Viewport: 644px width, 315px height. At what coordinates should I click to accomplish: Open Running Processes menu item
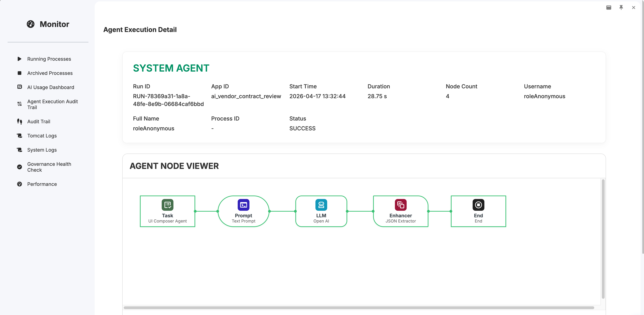tap(49, 59)
